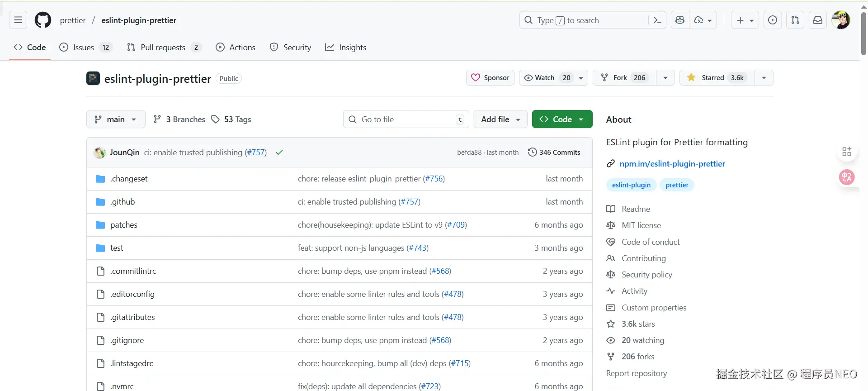Expand the main branch dropdown
This screenshot has width=868, height=391.
coord(116,119)
